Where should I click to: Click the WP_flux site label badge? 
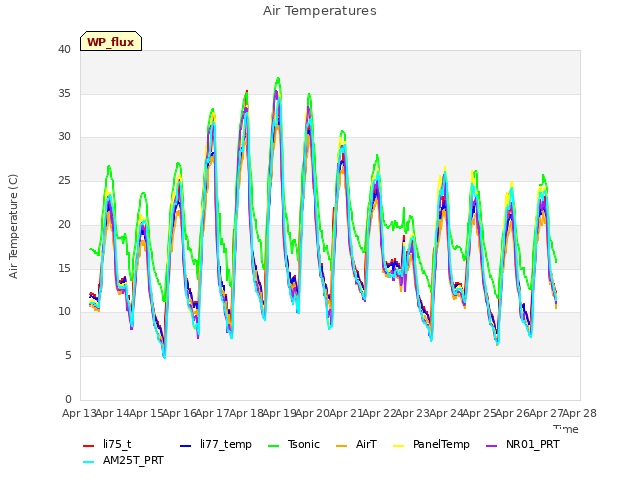(x=111, y=41)
